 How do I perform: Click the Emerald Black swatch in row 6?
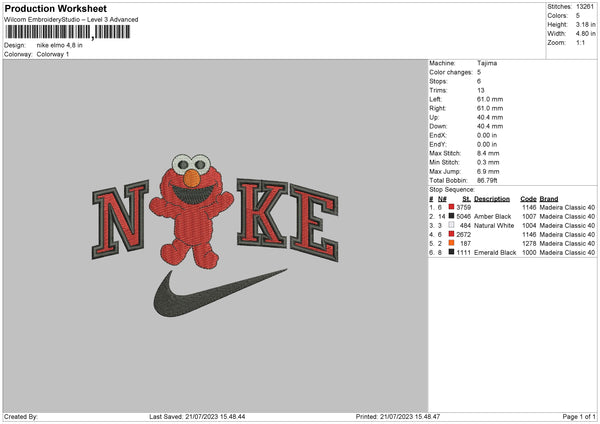coord(452,252)
